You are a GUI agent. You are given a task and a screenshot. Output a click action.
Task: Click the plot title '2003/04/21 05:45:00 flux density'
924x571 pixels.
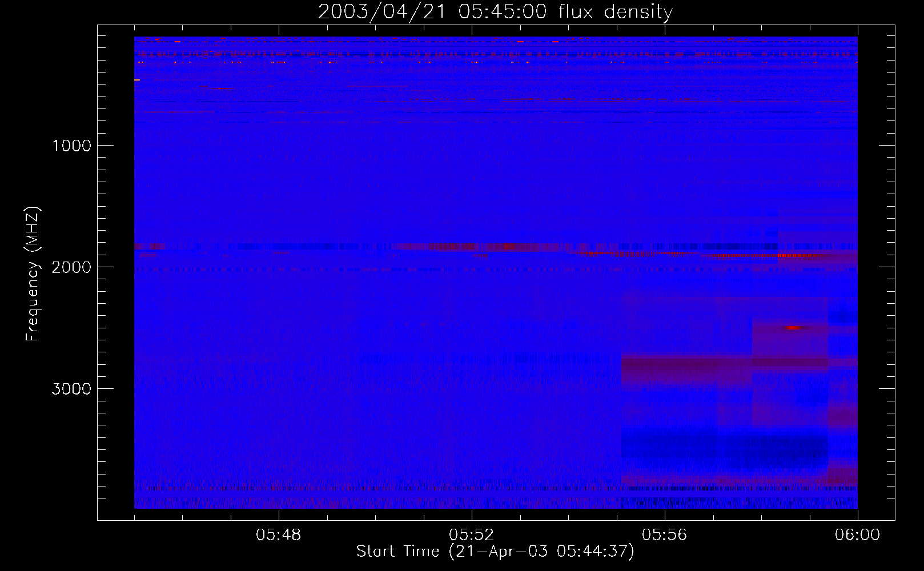pos(495,11)
